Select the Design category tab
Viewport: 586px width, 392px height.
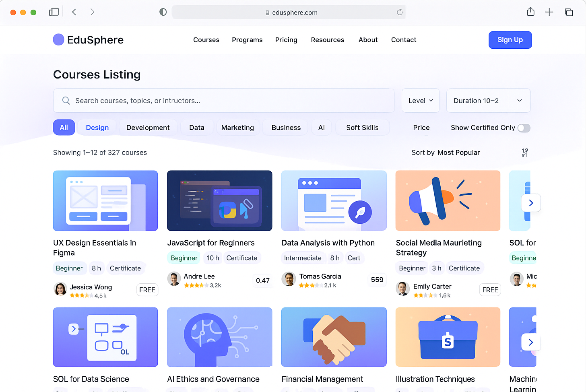(x=97, y=128)
